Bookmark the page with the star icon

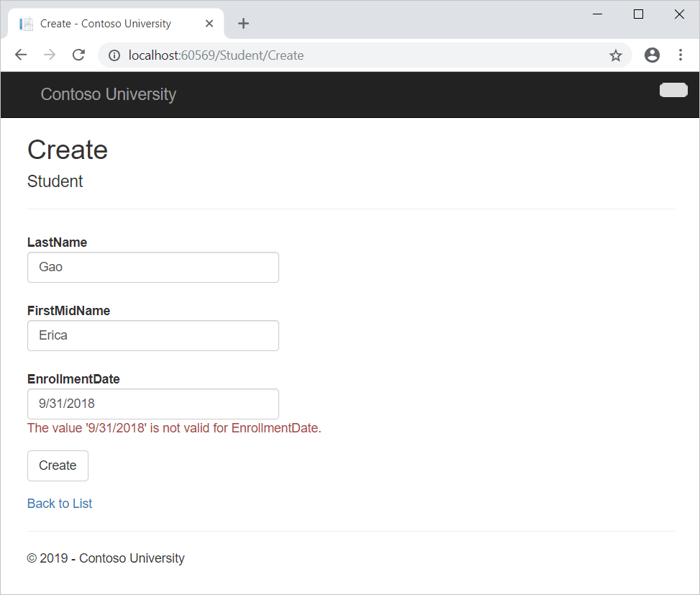click(615, 55)
